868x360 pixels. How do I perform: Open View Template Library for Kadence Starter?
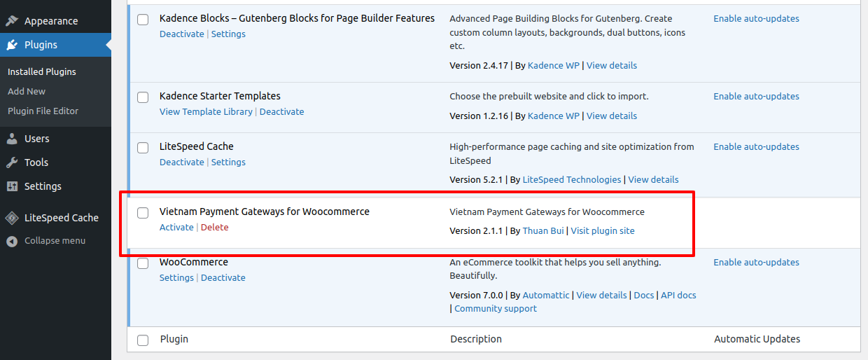[x=206, y=112]
